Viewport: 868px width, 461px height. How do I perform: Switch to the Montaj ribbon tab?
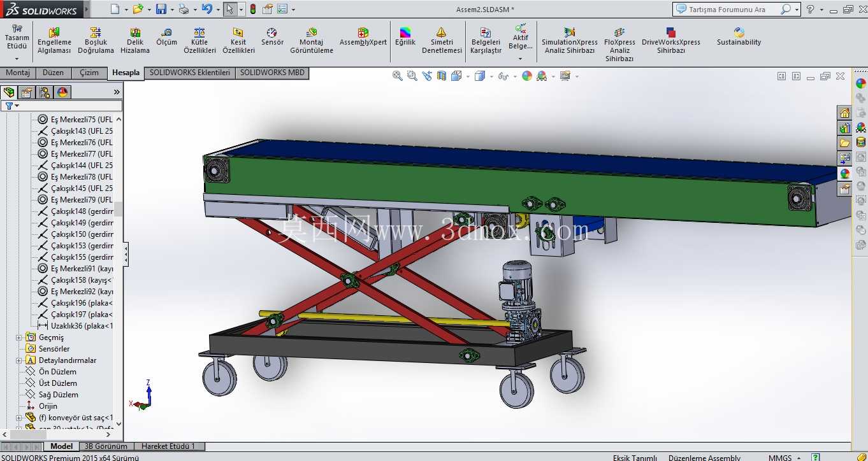click(x=18, y=73)
